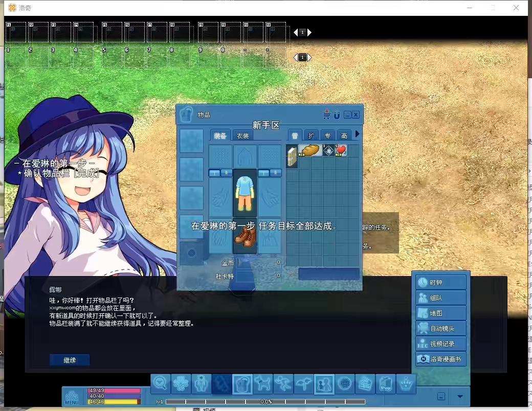532x411 pixels.
Task: Click hotbar slot number 5
Action: tap(112, 57)
